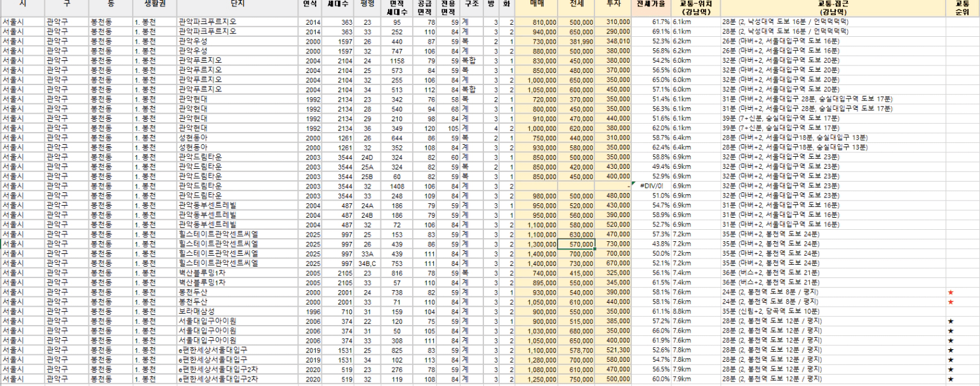
Task: Click the 521,300 investment value
Action: click(x=613, y=350)
